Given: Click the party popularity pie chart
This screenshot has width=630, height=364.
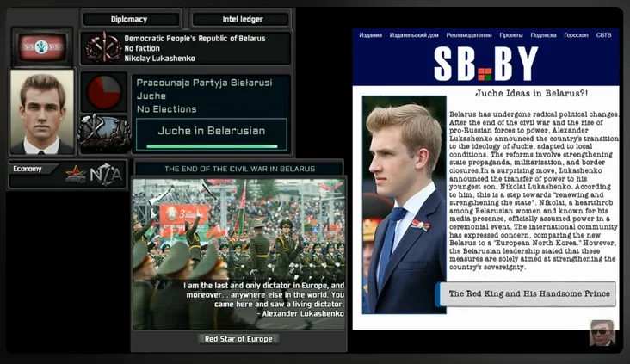Looking at the screenshot, I should point(104,92).
